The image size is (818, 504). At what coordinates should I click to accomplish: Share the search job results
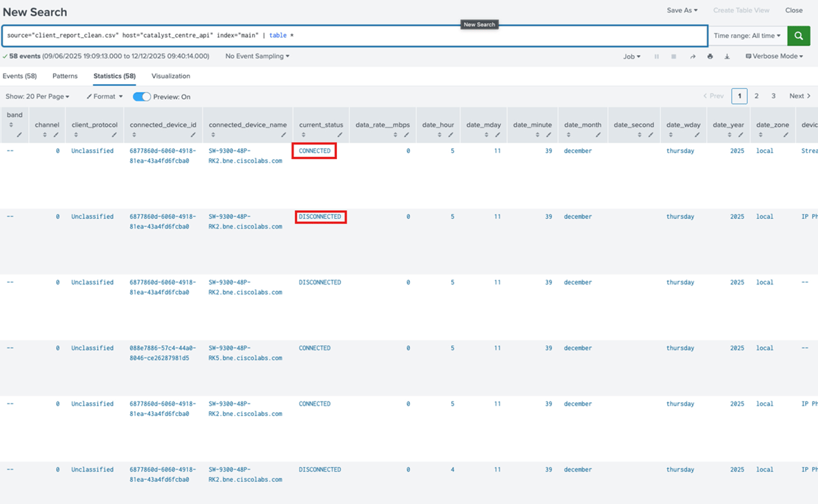pyautogui.click(x=693, y=56)
